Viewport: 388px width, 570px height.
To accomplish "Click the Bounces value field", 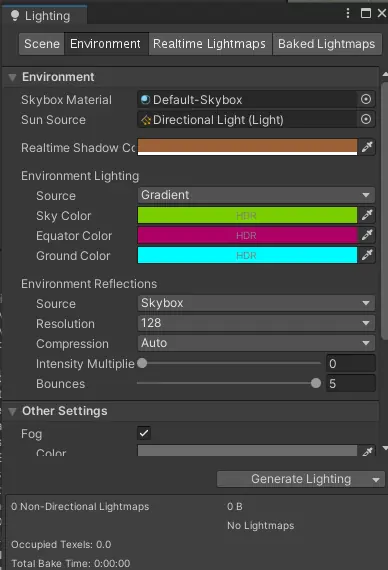I will [x=351, y=383].
